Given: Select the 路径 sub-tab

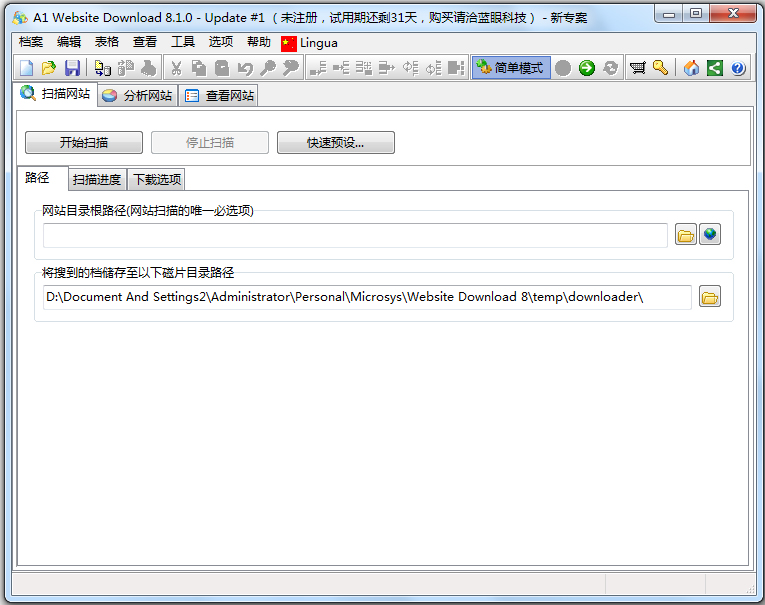Looking at the screenshot, I should tap(42, 178).
